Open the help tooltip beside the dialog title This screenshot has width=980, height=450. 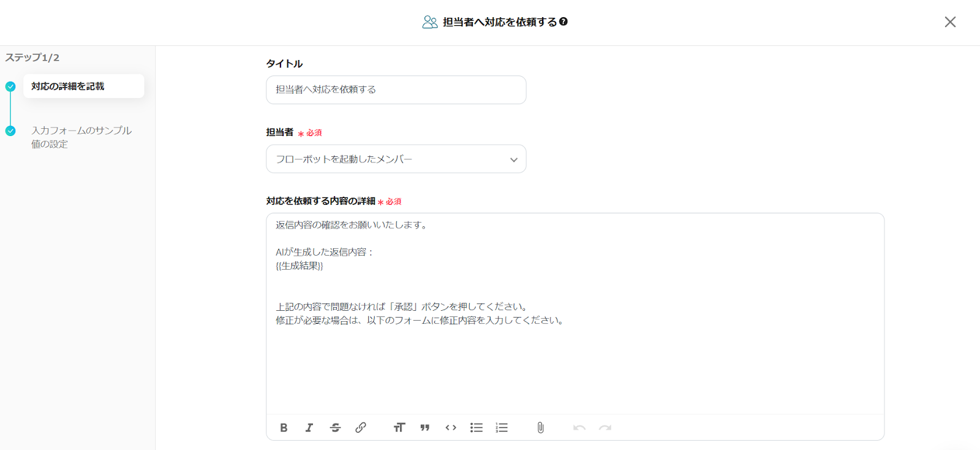[x=563, y=21]
